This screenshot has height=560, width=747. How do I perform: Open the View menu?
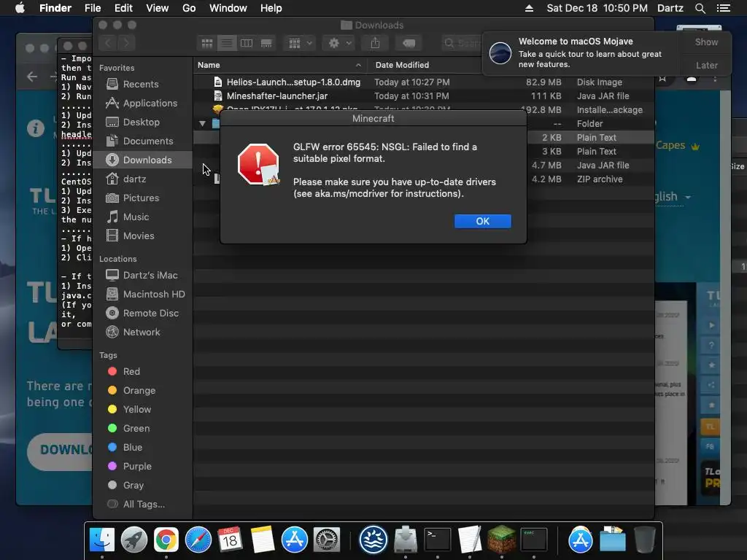pyautogui.click(x=158, y=8)
